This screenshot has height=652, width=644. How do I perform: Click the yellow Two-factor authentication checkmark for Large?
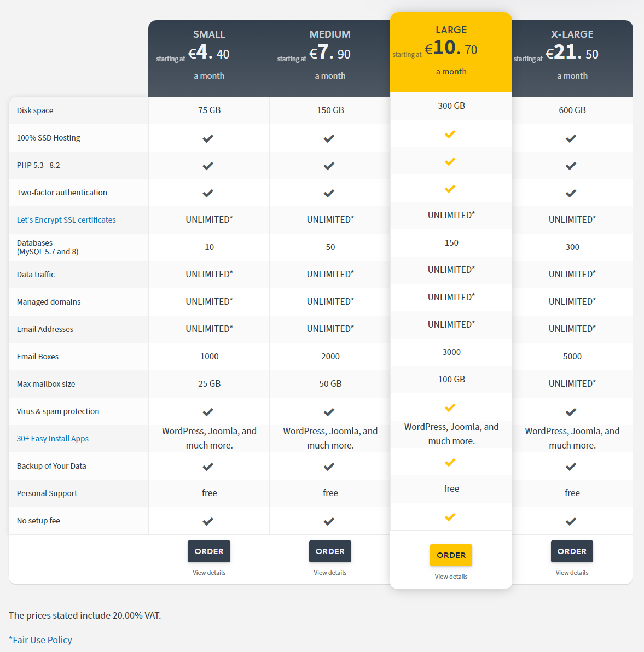tap(450, 189)
